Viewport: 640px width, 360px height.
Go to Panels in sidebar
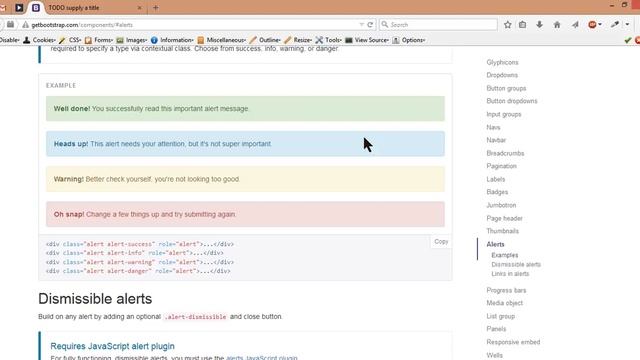(496, 329)
